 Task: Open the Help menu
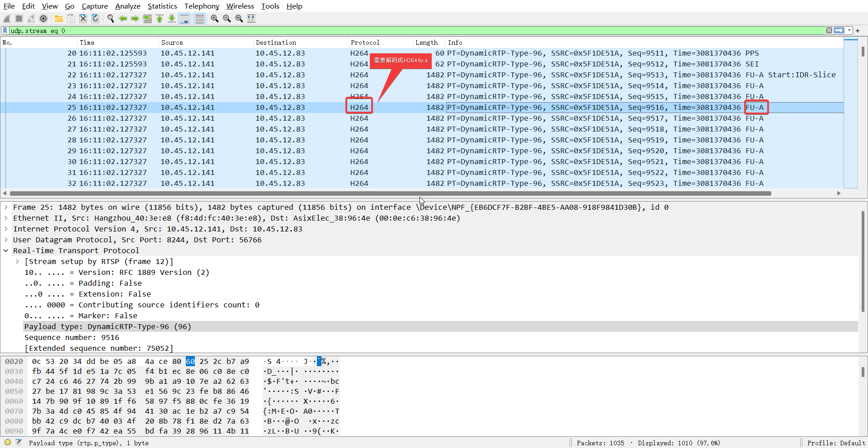294,6
